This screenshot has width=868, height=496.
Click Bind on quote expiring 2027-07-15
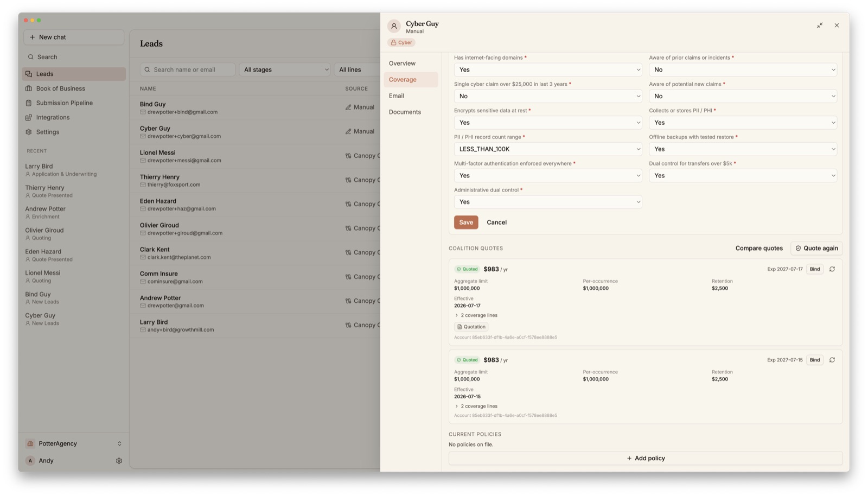tap(815, 360)
